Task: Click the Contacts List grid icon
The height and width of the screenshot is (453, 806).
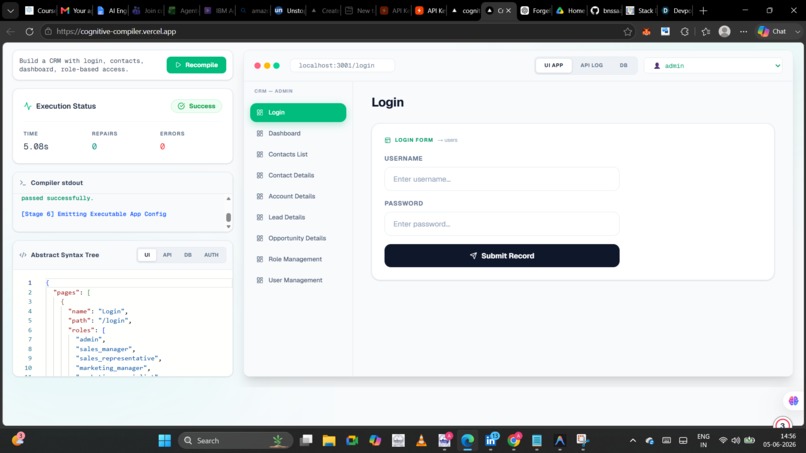Action: pyautogui.click(x=260, y=154)
